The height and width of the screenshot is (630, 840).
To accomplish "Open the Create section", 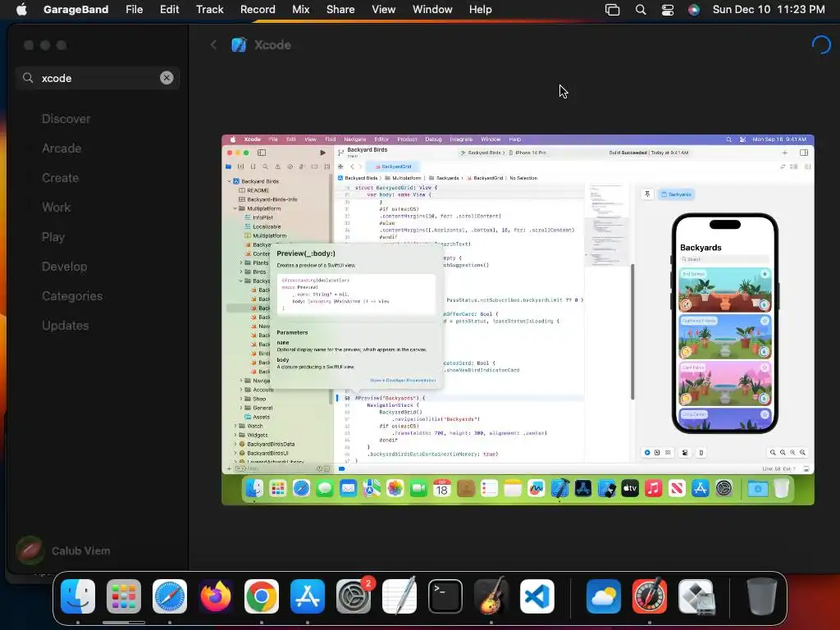I will (x=60, y=178).
